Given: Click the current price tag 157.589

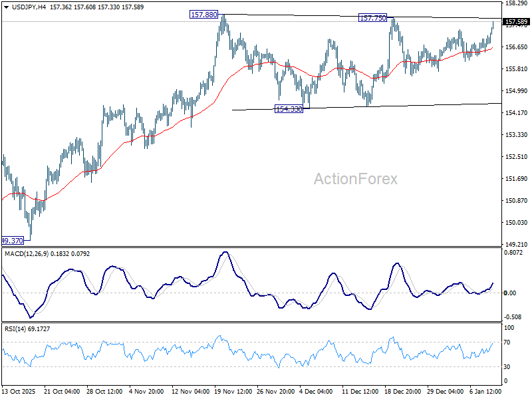Looking at the screenshot, I should point(516,22).
